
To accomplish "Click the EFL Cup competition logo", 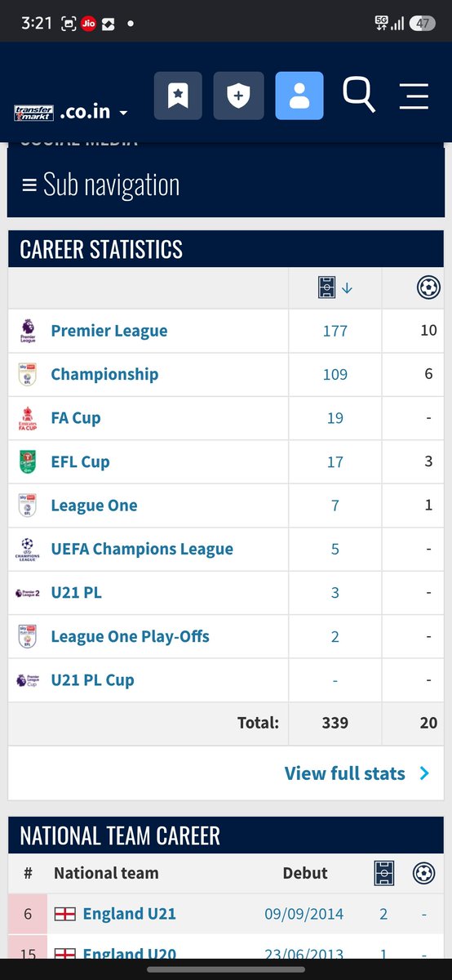I will [27, 461].
